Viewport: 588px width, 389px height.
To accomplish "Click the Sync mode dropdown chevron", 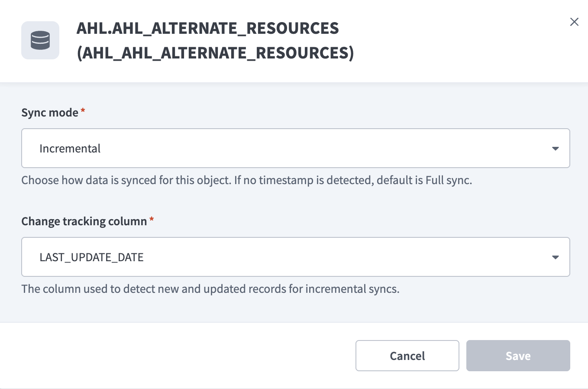I will click(x=555, y=148).
